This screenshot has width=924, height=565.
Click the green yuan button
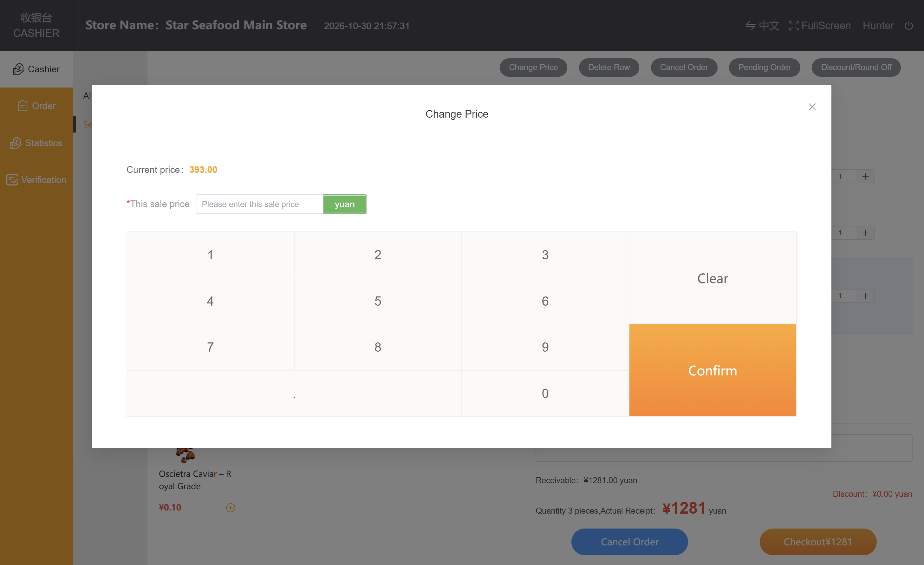(x=345, y=204)
